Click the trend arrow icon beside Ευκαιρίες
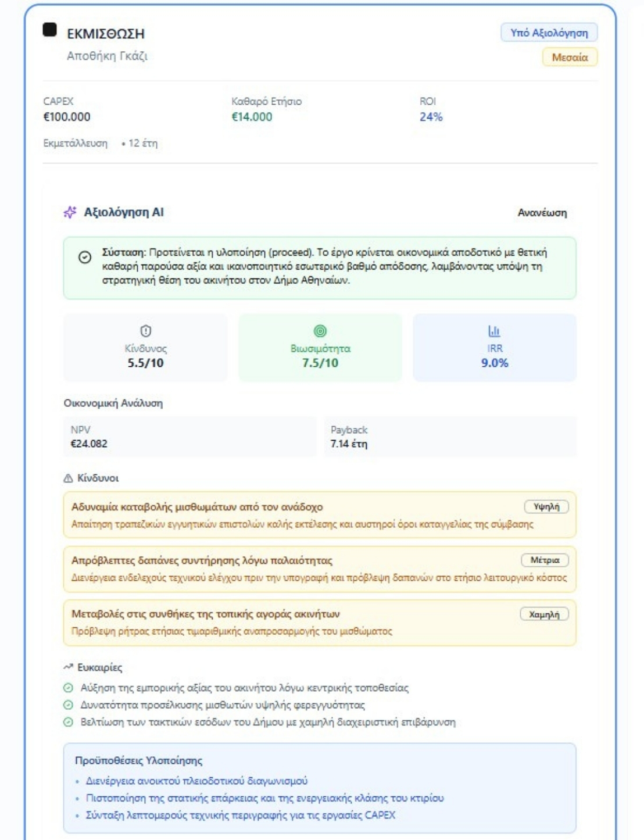644x840 pixels. pos(69,667)
